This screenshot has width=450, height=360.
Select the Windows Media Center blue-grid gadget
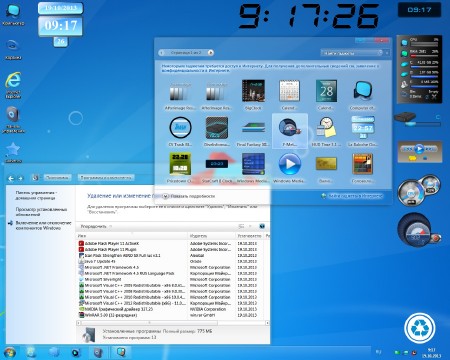253,168
